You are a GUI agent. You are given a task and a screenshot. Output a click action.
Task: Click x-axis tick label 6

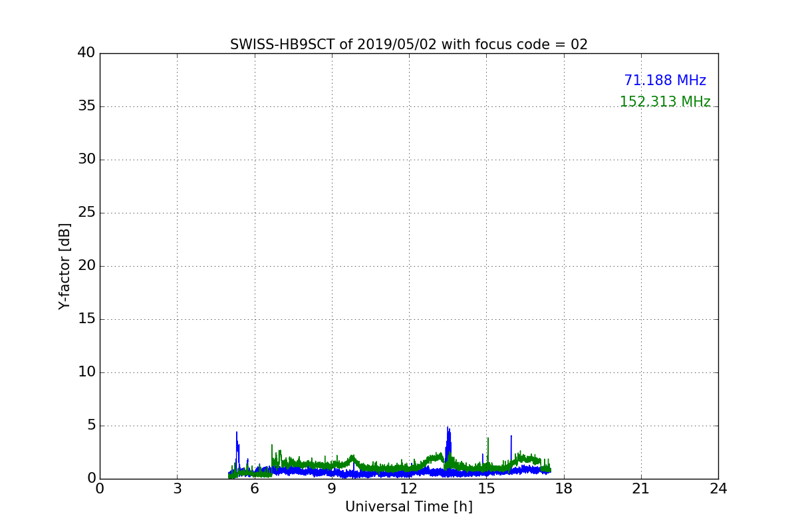coord(255,489)
